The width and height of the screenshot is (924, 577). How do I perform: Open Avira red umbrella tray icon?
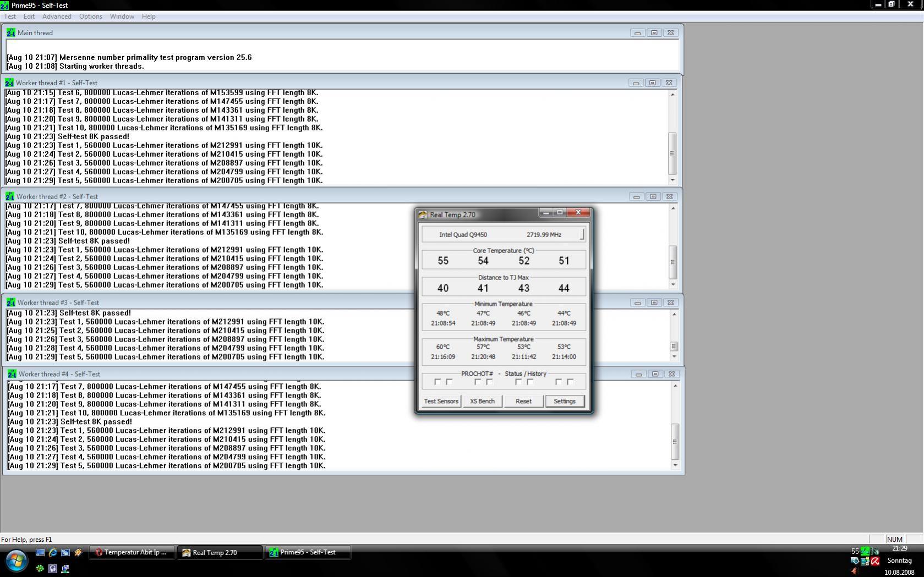[875, 561]
